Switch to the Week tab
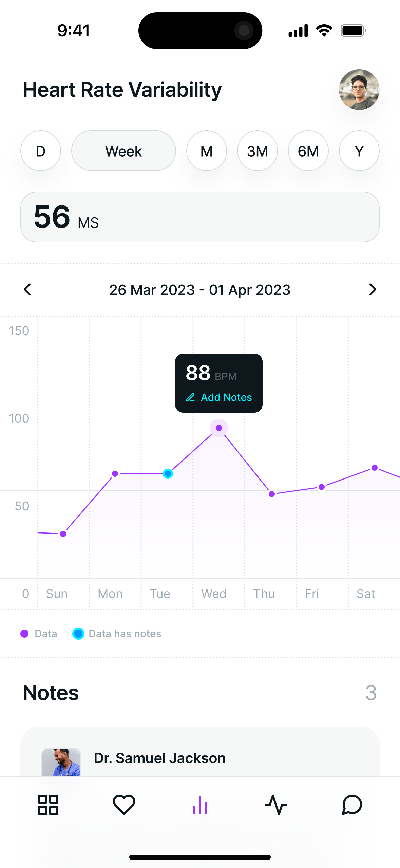Screen dimensions: 400x868 point(123,151)
